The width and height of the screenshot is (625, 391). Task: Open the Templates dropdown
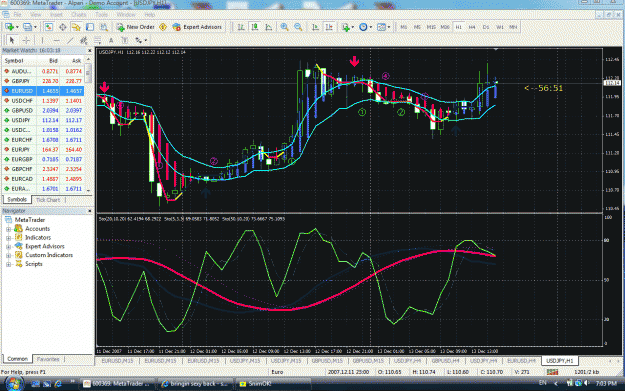pyautogui.click(x=383, y=27)
